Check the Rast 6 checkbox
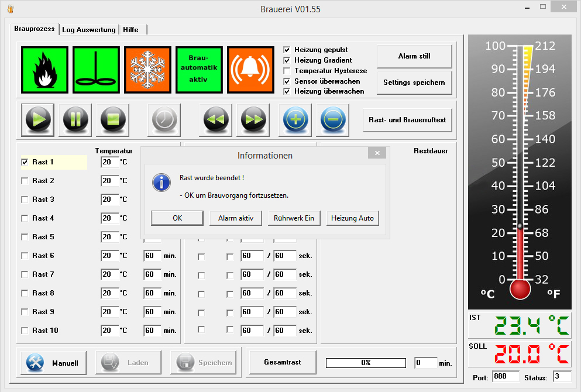The image size is (581, 392). coord(25,256)
